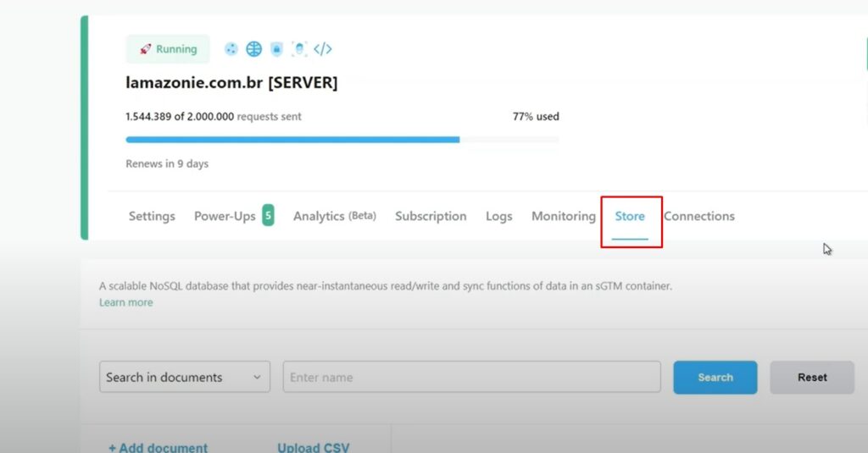The height and width of the screenshot is (453, 868).
Task: Select the Store tab
Action: 630,216
